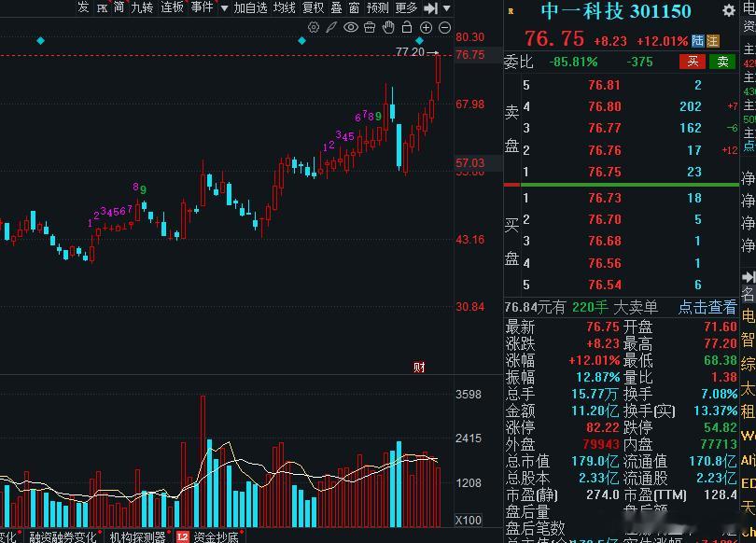Open the dropdown arrow after 事件
756x543 pixels.
pyautogui.click(x=224, y=8)
